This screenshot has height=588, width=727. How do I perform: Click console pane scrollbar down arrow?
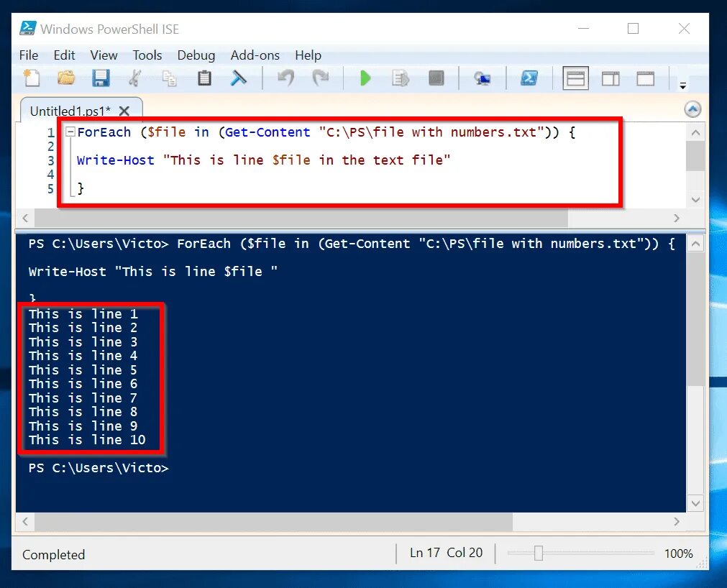click(695, 503)
